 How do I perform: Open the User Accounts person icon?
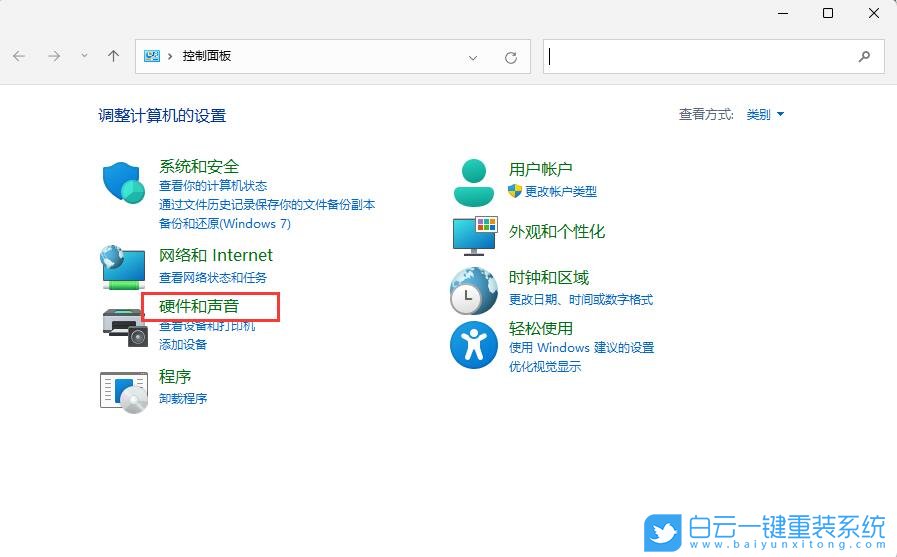(474, 182)
